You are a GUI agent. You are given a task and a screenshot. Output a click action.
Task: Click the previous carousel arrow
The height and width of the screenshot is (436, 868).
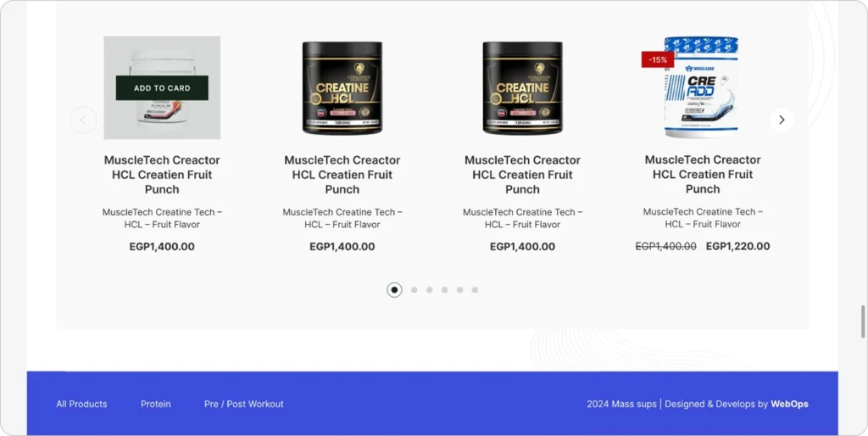pos(83,120)
